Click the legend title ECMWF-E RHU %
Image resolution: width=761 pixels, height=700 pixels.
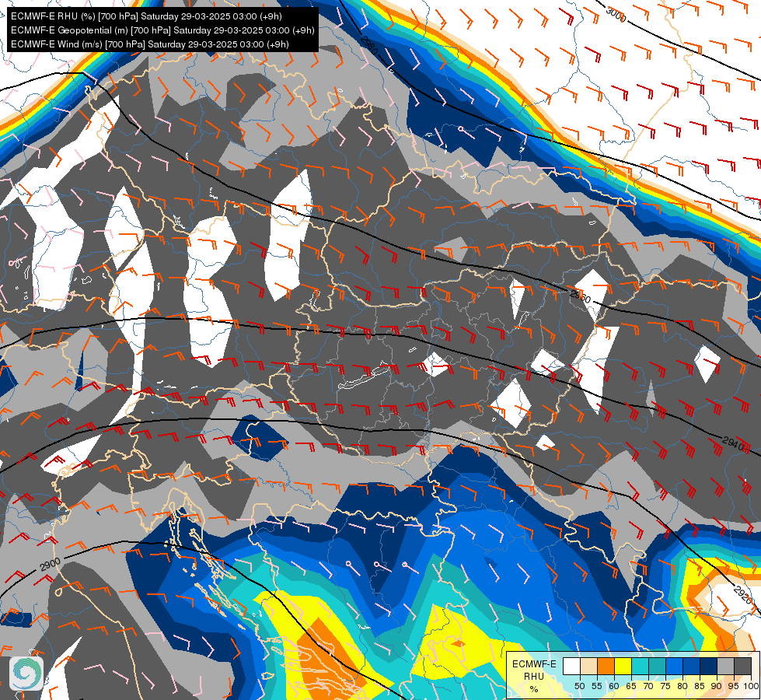(534, 676)
